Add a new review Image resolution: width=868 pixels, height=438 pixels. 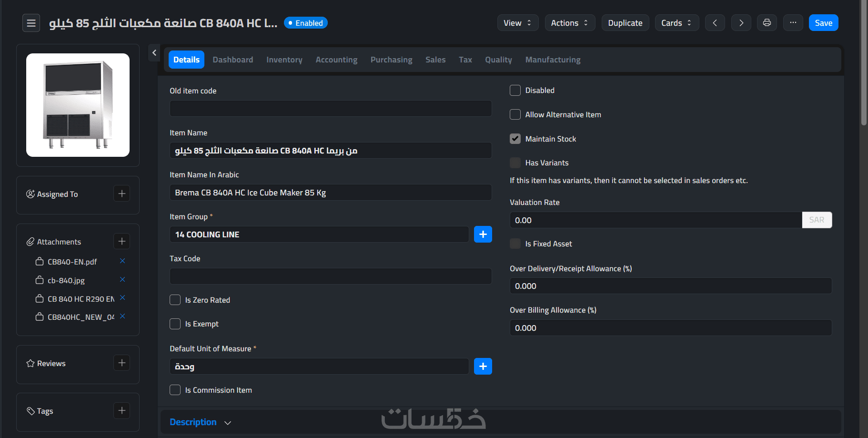click(x=122, y=363)
